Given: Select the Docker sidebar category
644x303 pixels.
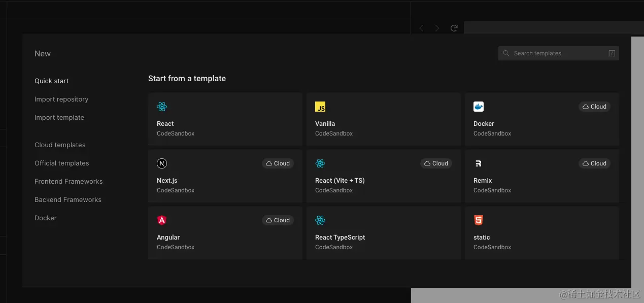Looking at the screenshot, I should (46, 218).
